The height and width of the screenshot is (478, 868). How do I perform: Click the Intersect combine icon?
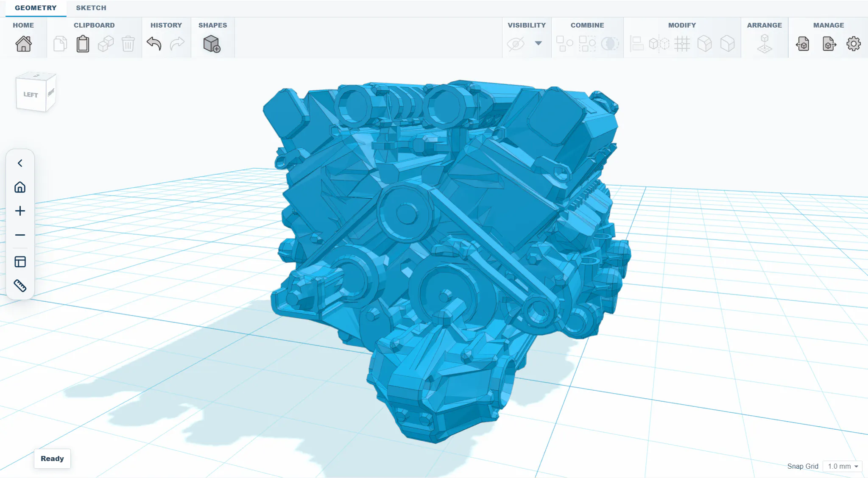[610, 44]
